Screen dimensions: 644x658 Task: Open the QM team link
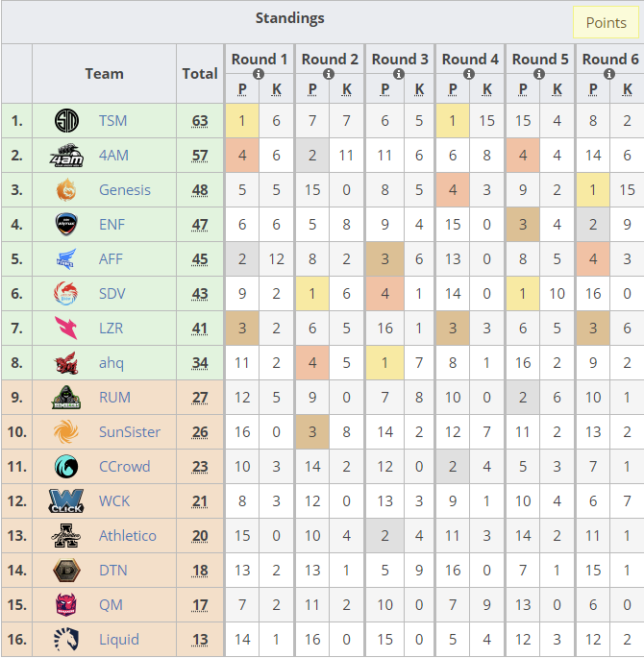click(111, 605)
